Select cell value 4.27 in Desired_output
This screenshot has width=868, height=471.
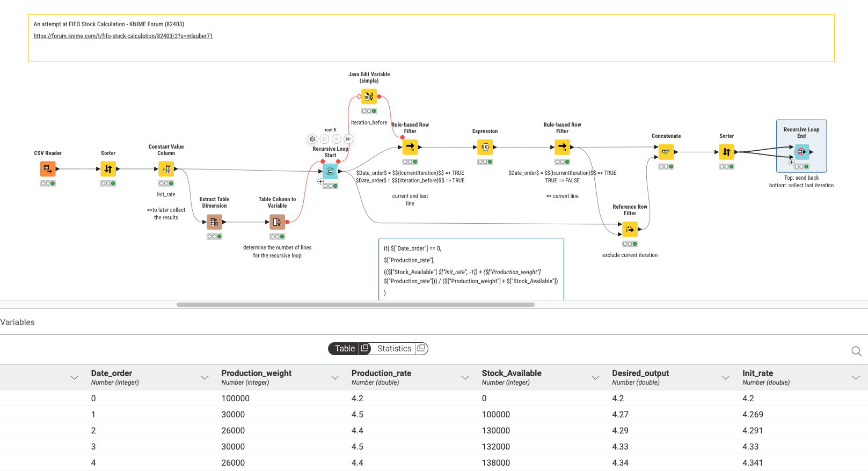(x=620, y=415)
